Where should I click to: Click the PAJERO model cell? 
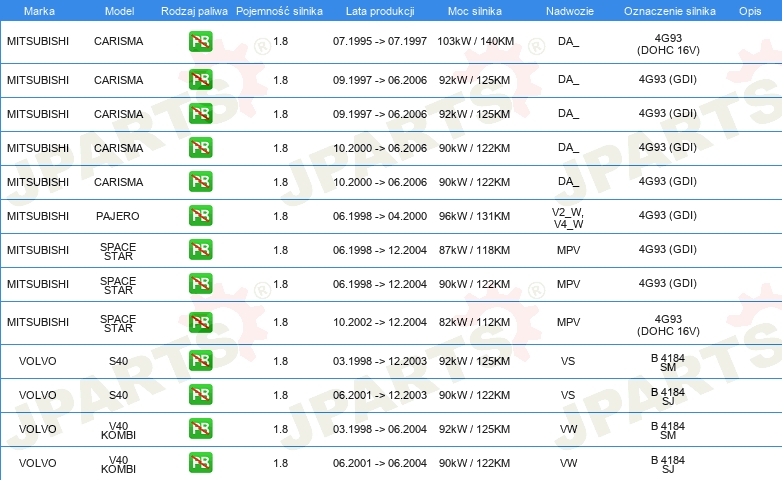pos(118,216)
